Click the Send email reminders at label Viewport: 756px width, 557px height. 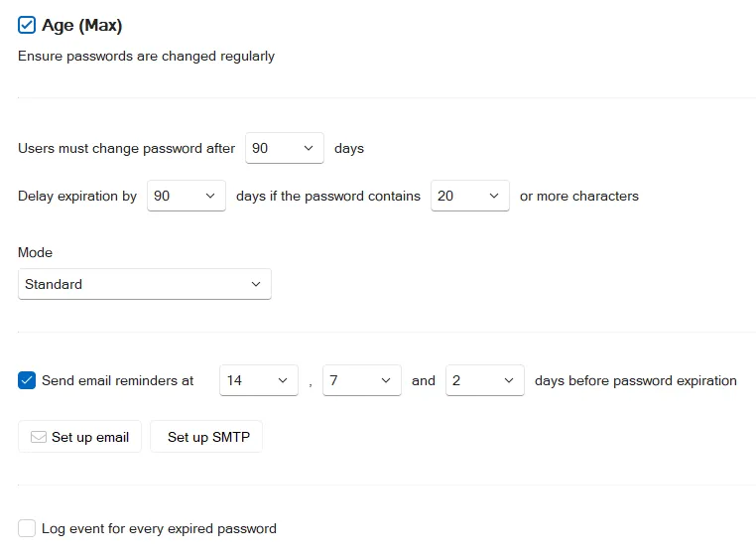point(118,381)
